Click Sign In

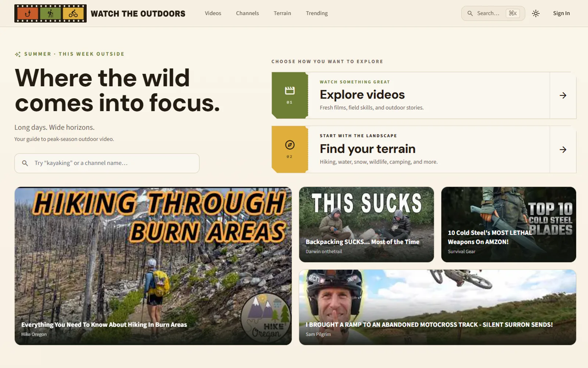(x=561, y=13)
